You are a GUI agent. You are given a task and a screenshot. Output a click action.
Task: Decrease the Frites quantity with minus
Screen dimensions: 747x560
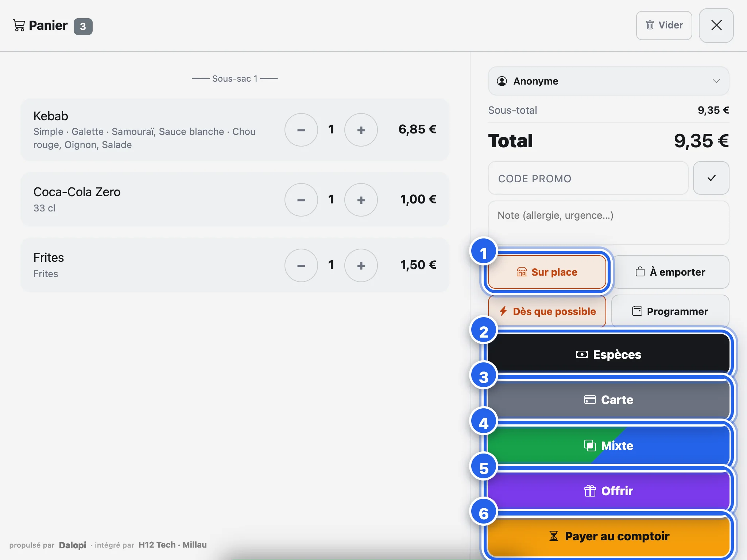click(301, 265)
